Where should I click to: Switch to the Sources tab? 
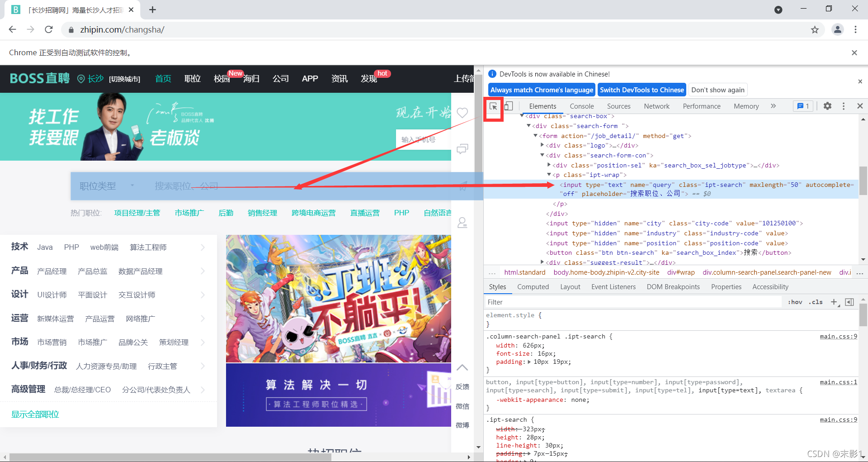coord(619,106)
